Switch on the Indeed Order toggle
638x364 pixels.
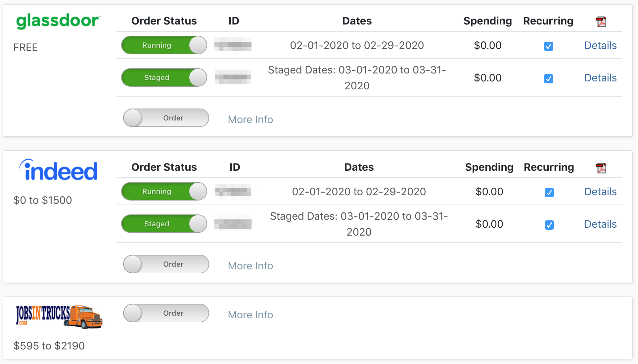[166, 264]
